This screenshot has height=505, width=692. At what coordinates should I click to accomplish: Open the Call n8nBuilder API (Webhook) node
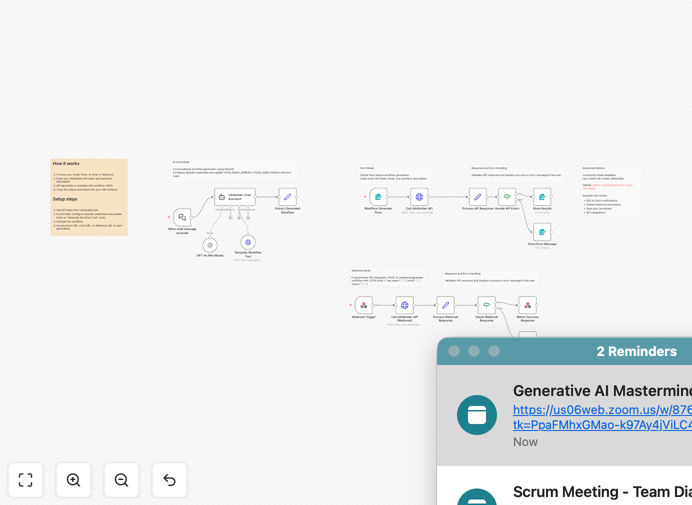pos(404,305)
